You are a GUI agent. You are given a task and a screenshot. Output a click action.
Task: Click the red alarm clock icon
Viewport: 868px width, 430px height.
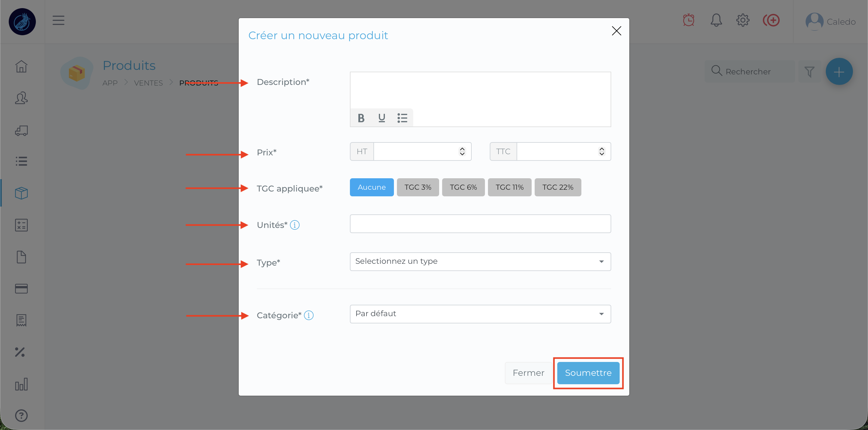[x=688, y=20]
